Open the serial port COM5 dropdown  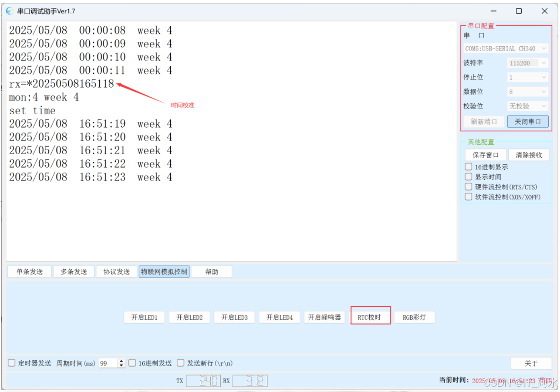click(x=506, y=49)
